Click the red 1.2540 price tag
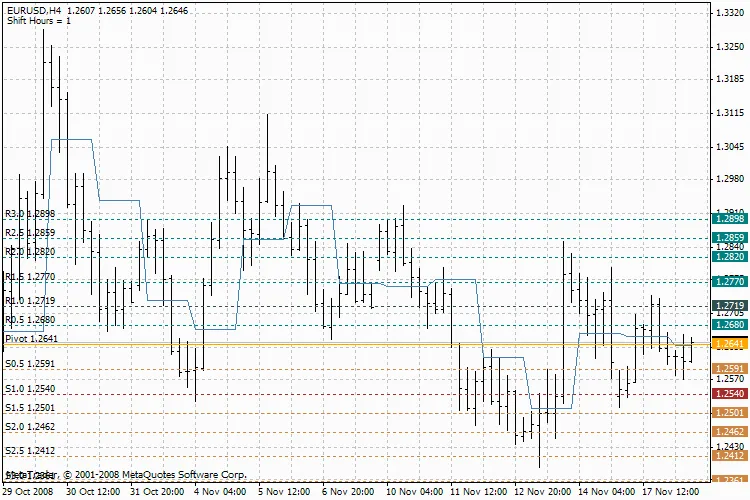Screen dimensions: 750x500 [x=729, y=393]
